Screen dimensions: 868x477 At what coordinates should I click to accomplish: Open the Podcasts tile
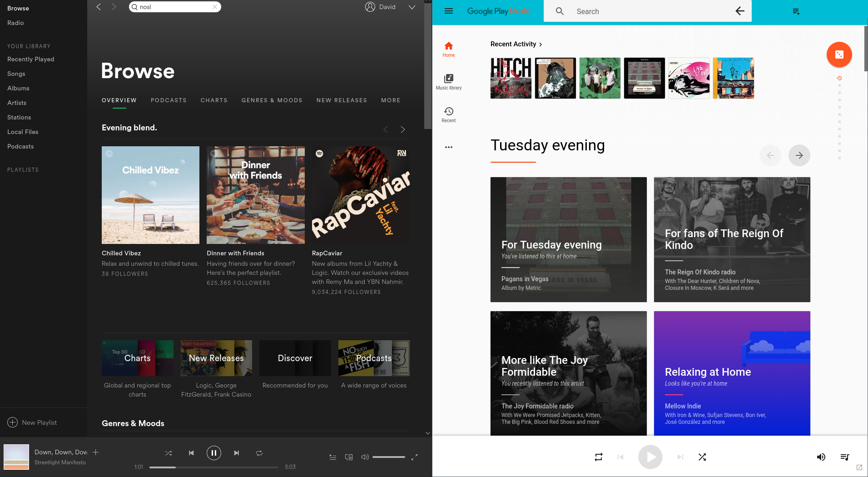(x=374, y=358)
